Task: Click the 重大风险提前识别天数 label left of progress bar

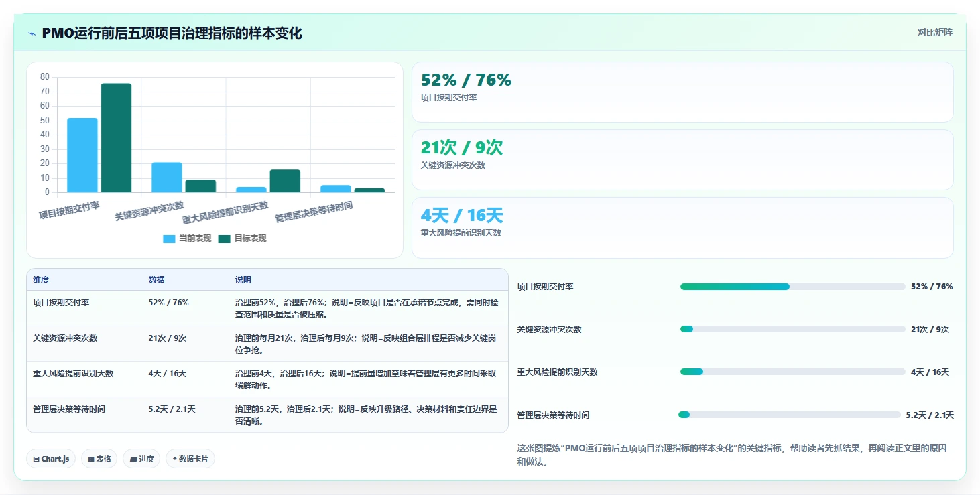Action: tap(557, 372)
